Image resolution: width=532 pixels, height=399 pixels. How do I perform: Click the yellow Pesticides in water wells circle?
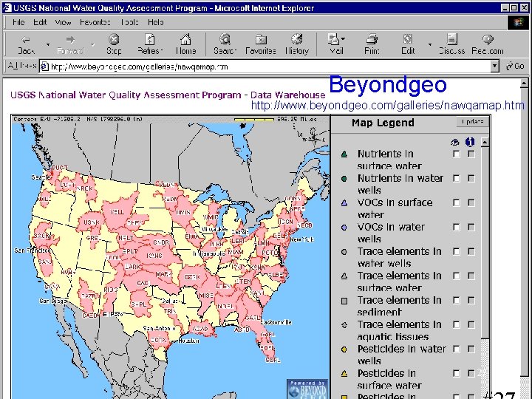pyautogui.click(x=344, y=349)
